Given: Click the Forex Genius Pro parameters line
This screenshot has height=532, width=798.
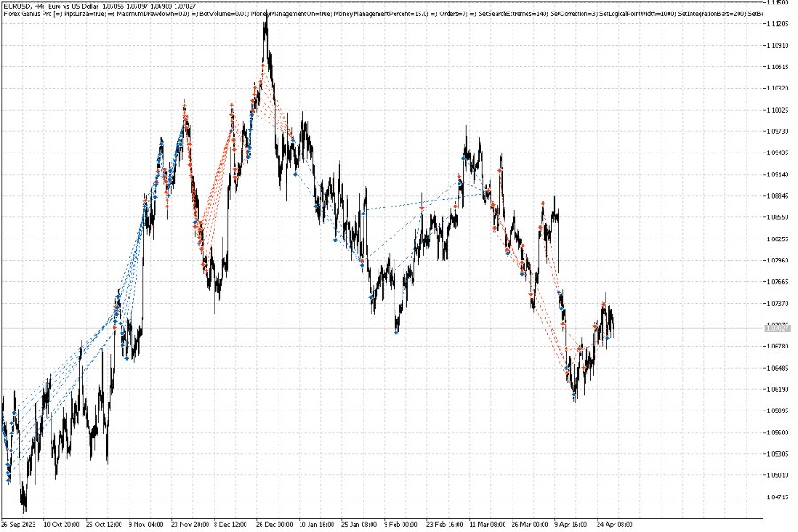Looking at the screenshot, I should pos(383,13).
